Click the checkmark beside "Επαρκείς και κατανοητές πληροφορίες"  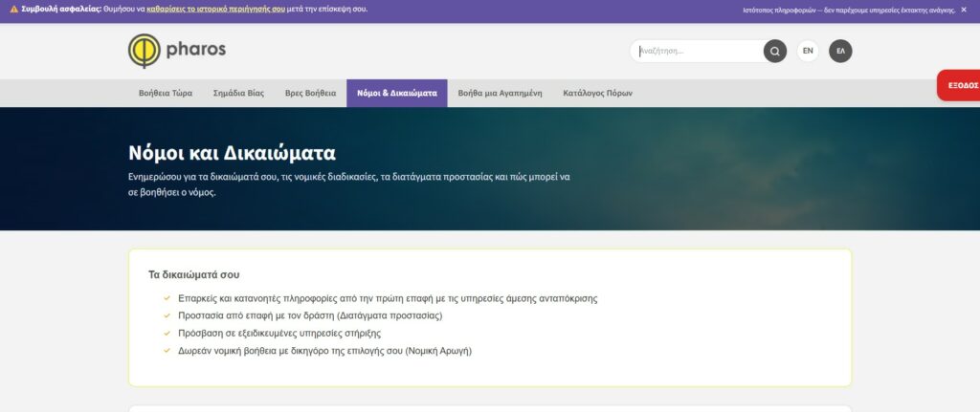click(167, 298)
